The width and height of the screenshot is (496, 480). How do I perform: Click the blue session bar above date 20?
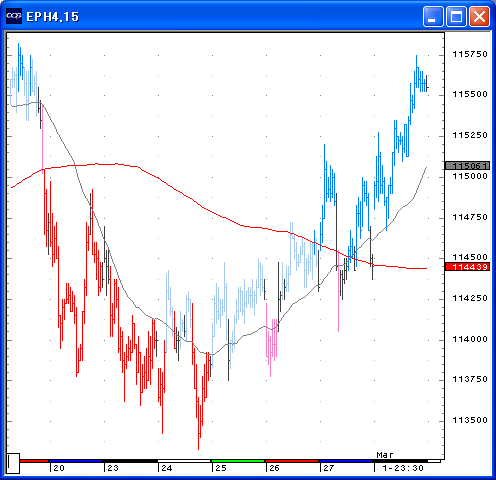76,461
